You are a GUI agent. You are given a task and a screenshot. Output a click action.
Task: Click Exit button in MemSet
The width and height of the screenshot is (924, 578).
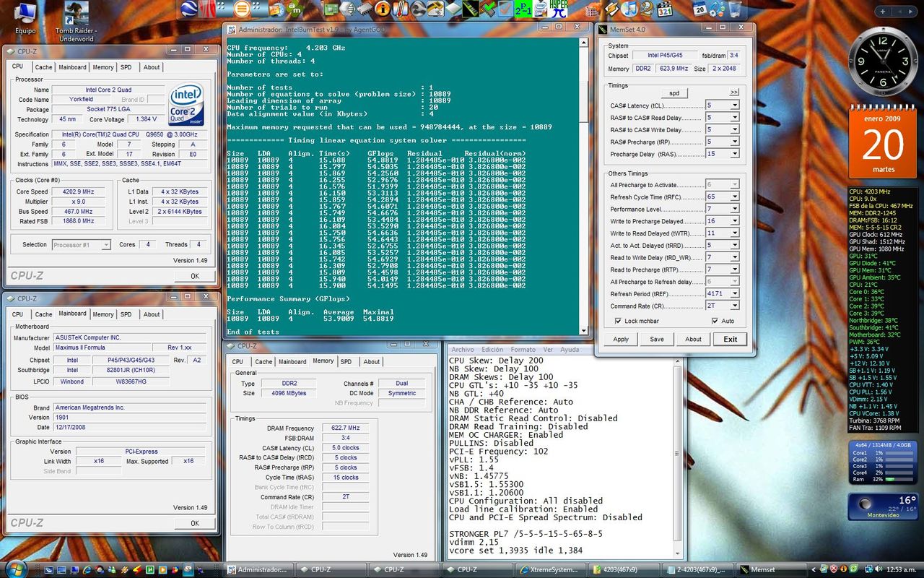pos(731,339)
